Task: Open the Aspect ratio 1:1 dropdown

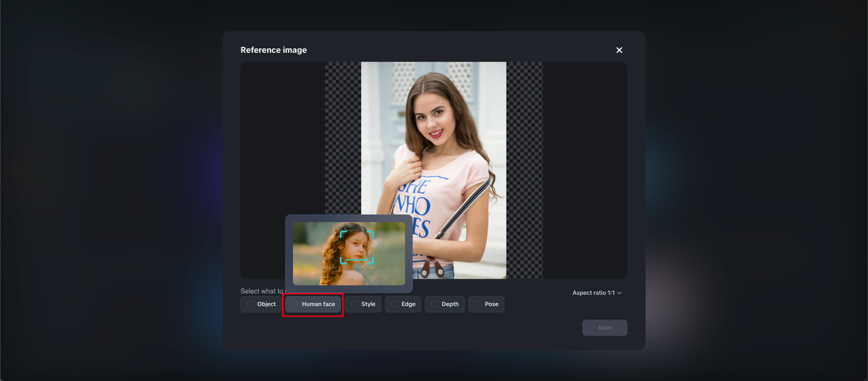Action: (597, 293)
